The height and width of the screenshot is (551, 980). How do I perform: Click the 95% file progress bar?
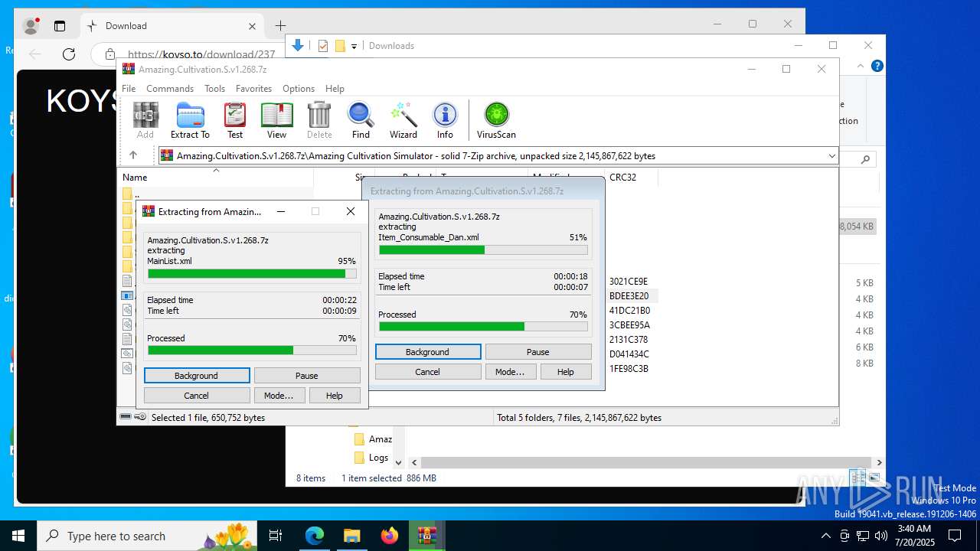click(x=252, y=273)
